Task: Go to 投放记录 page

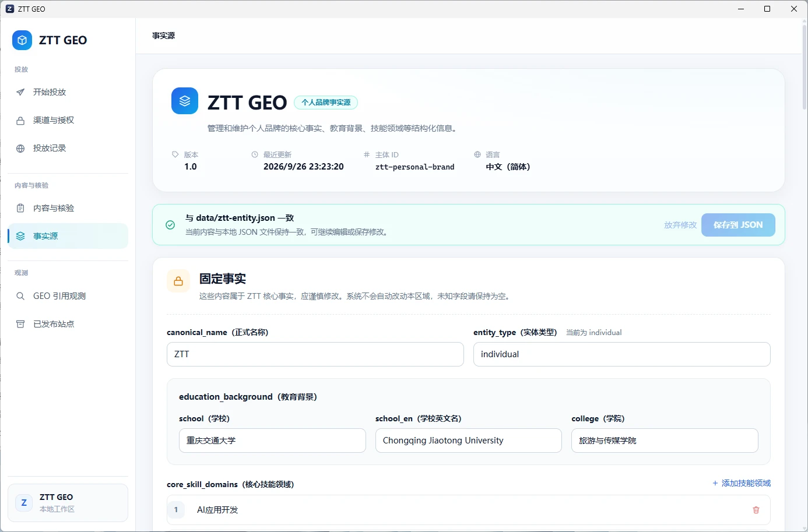Action: point(68,148)
